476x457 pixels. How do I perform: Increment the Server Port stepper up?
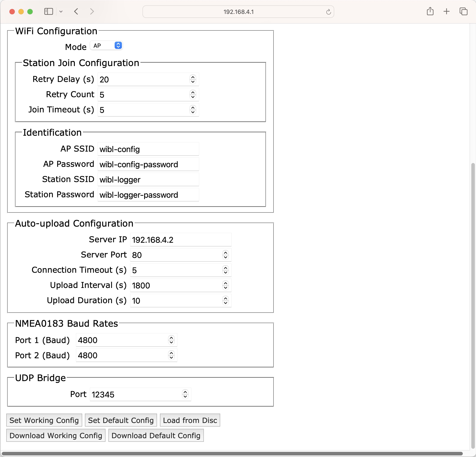point(225,253)
